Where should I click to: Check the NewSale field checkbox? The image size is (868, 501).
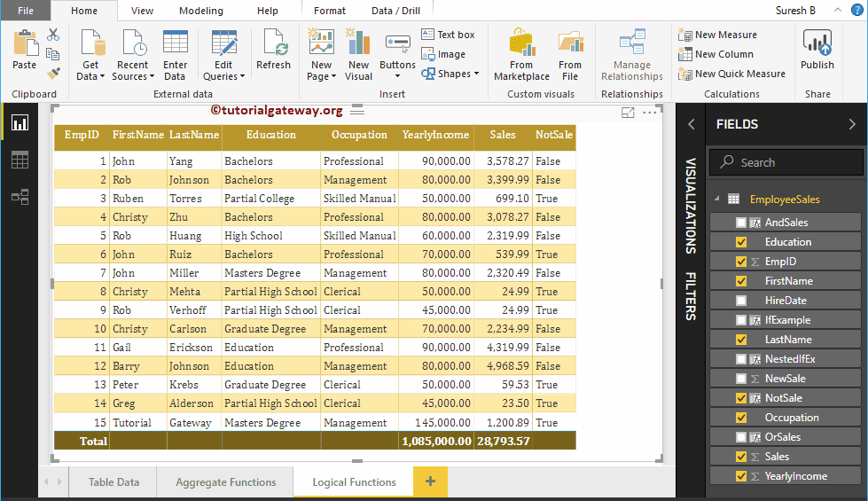pos(741,379)
